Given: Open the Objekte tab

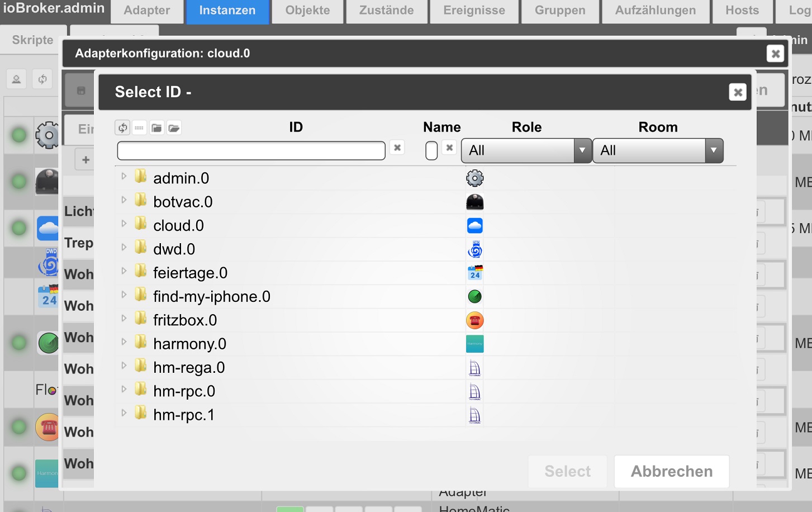Looking at the screenshot, I should point(307,11).
